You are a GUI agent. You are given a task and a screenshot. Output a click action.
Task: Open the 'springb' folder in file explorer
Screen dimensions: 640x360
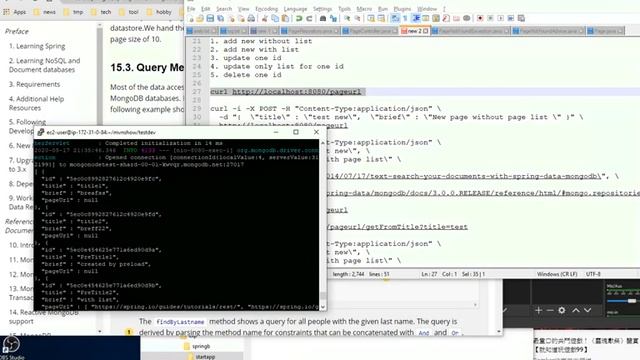(x=197, y=346)
